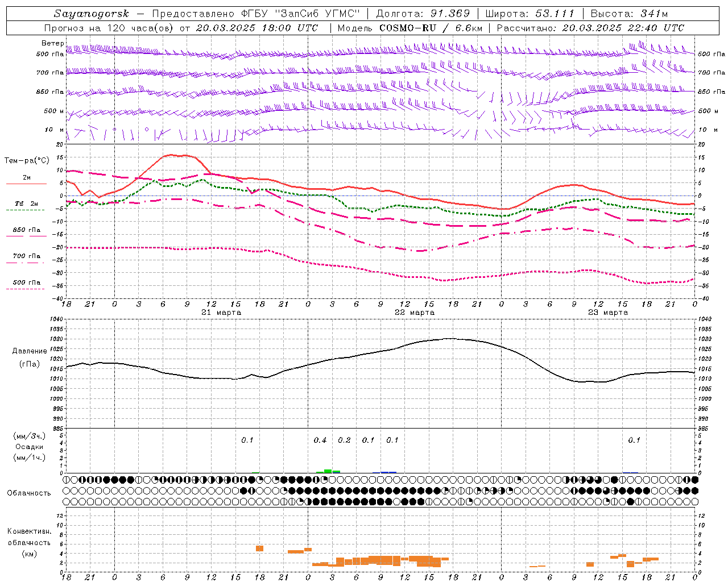The width and height of the screenshot is (728, 582).
Task: Select 'Модель COSMO-RU / 6.6км' model label
Action: (x=410, y=28)
